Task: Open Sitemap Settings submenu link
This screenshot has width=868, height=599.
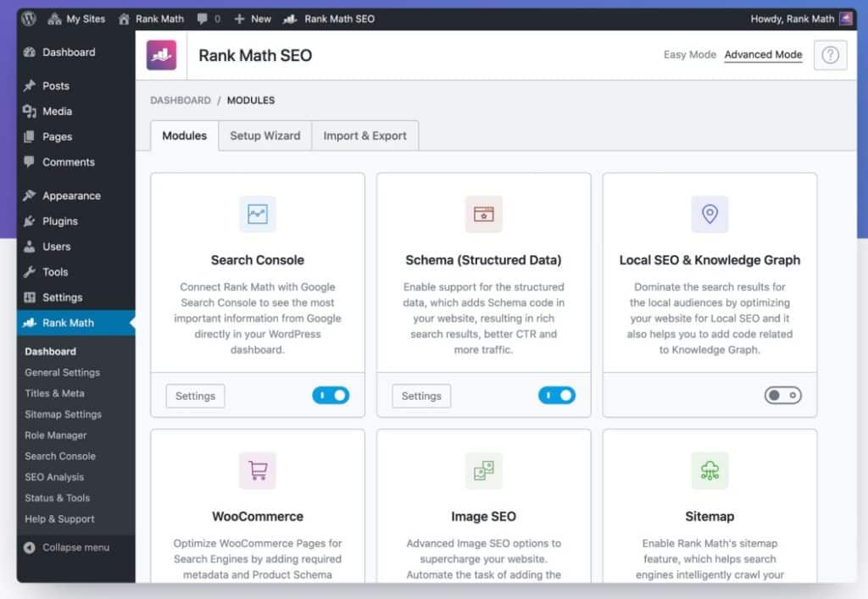Action: coord(63,414)
